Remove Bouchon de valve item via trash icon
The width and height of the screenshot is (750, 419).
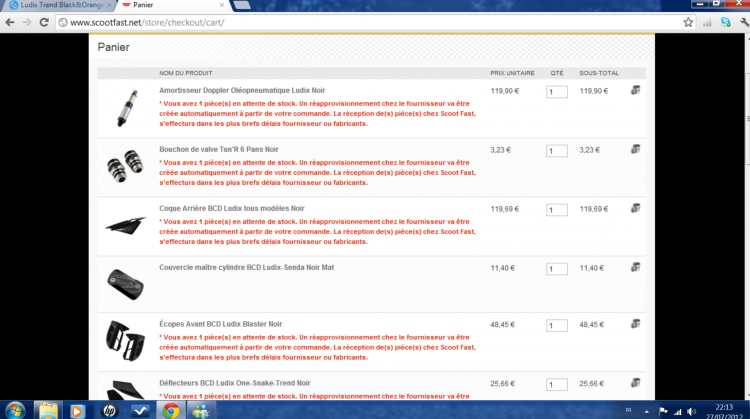[x=635, y=149]
